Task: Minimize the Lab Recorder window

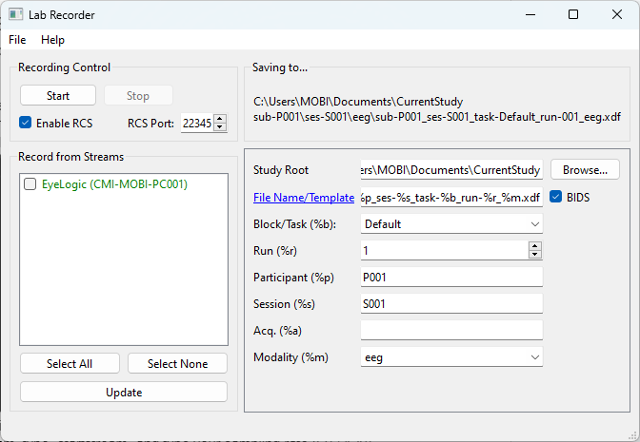Action: (530, 14)
